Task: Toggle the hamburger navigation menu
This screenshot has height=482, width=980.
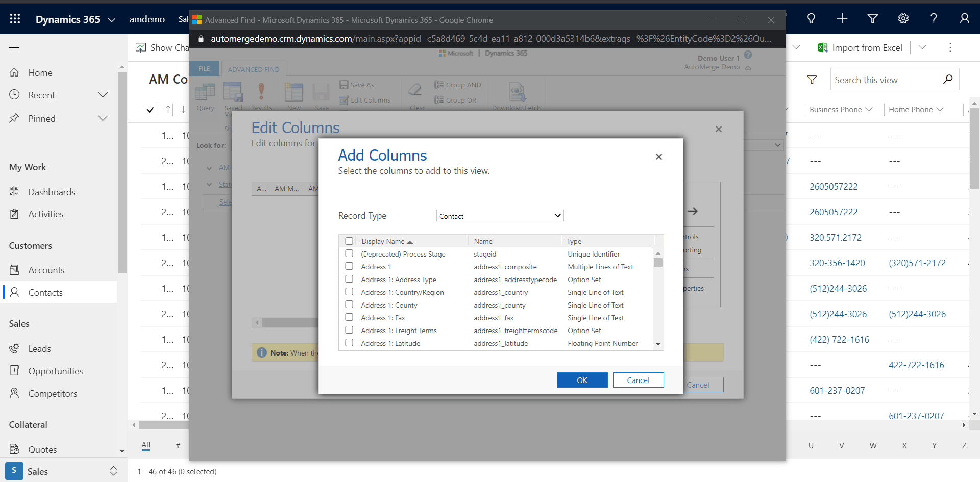Action: (14, 47)
